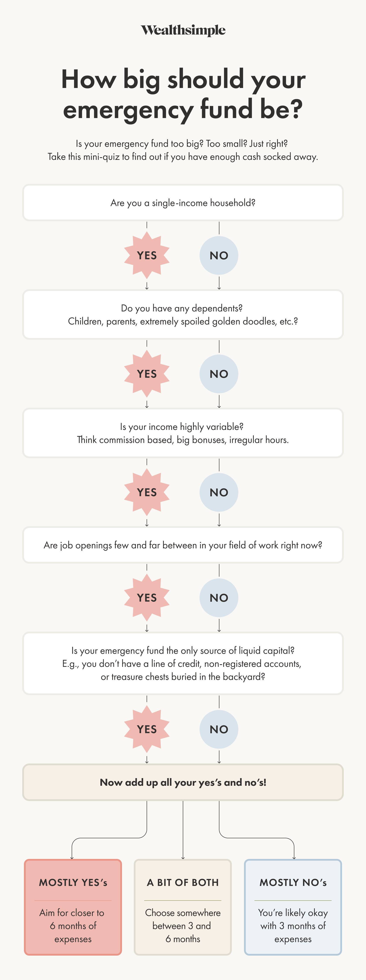Tap YES starburst under job openings question
This screenshot has height=980, width=366.
coord(147,598)
